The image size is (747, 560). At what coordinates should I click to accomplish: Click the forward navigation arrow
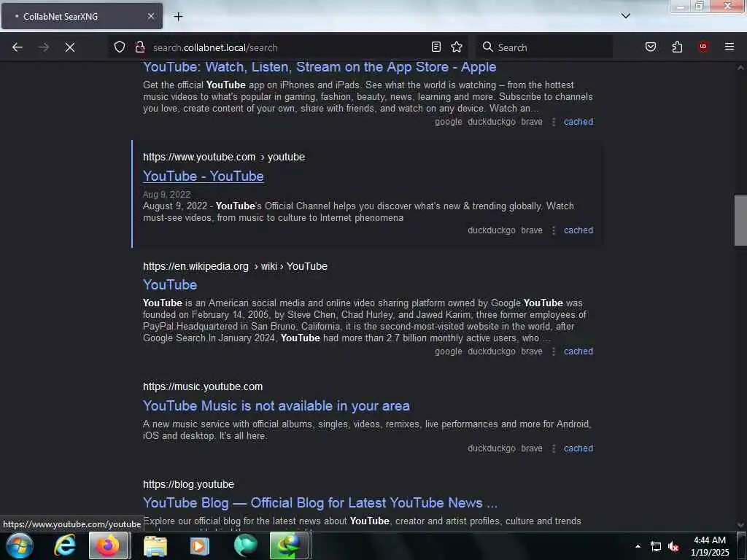44,47
